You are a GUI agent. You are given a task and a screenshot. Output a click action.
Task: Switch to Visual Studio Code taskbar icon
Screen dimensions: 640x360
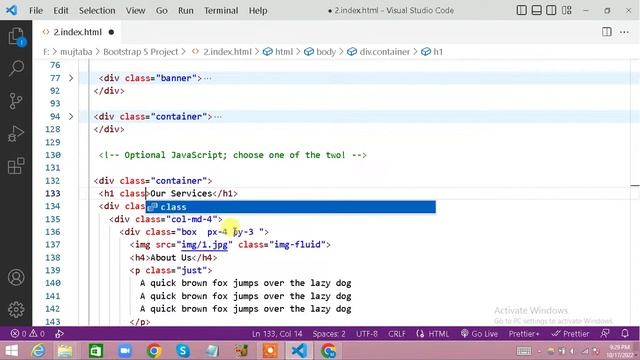pyautogui.click(x=299, y=351)
